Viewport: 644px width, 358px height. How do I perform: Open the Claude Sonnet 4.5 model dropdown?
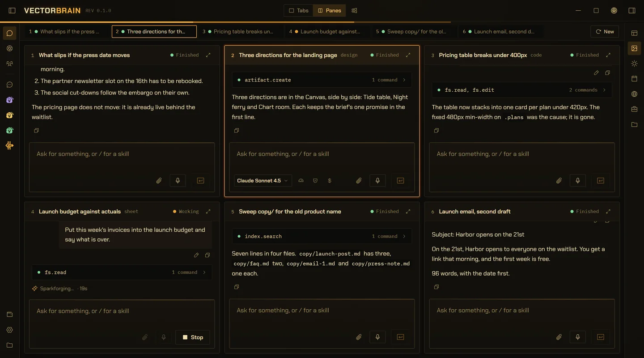[263, 181]
